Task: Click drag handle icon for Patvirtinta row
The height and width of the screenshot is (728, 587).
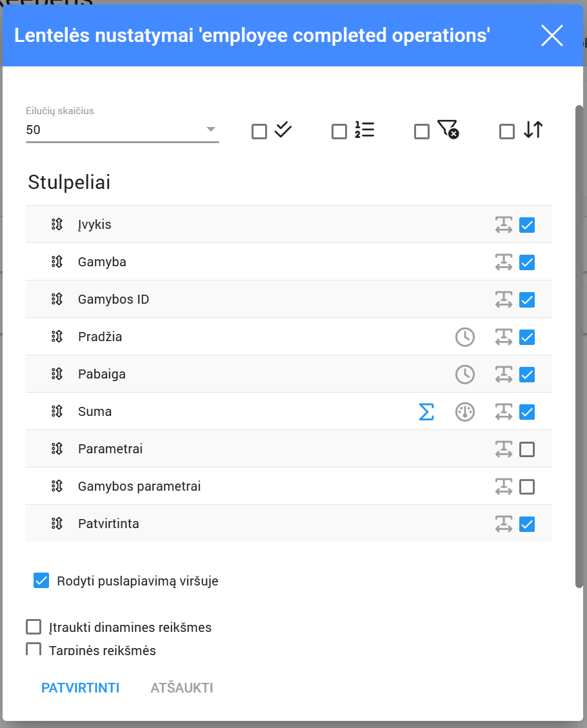Action: pos(57,524)
